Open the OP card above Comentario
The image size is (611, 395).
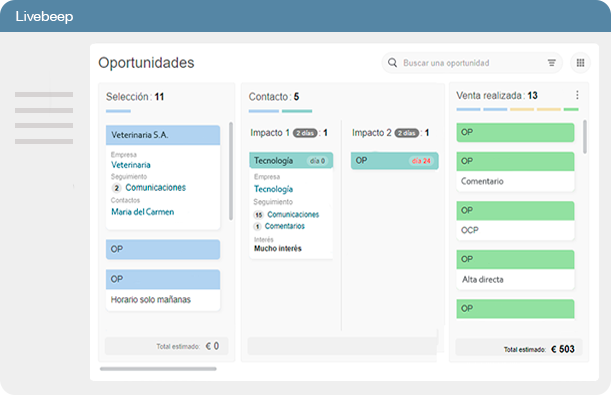(515, 161)
